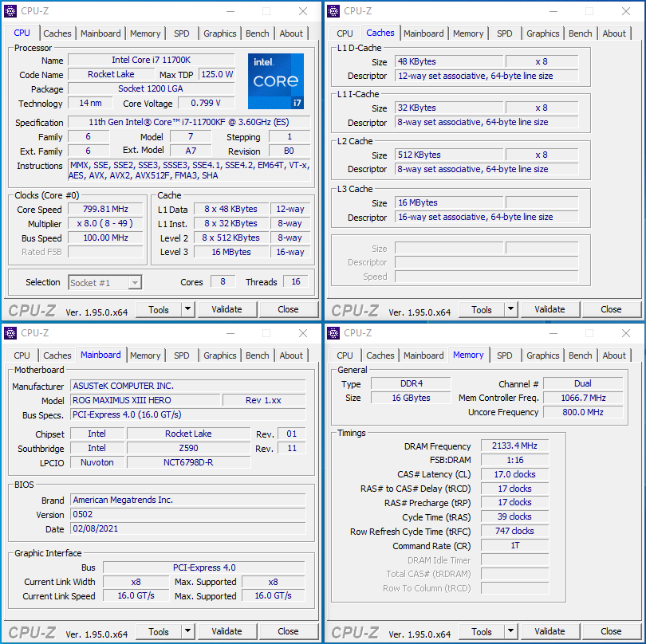This screenshot has height=644, width=646.
Task: Open the Graphics tab in the CPU window
Action: point(219,33)
